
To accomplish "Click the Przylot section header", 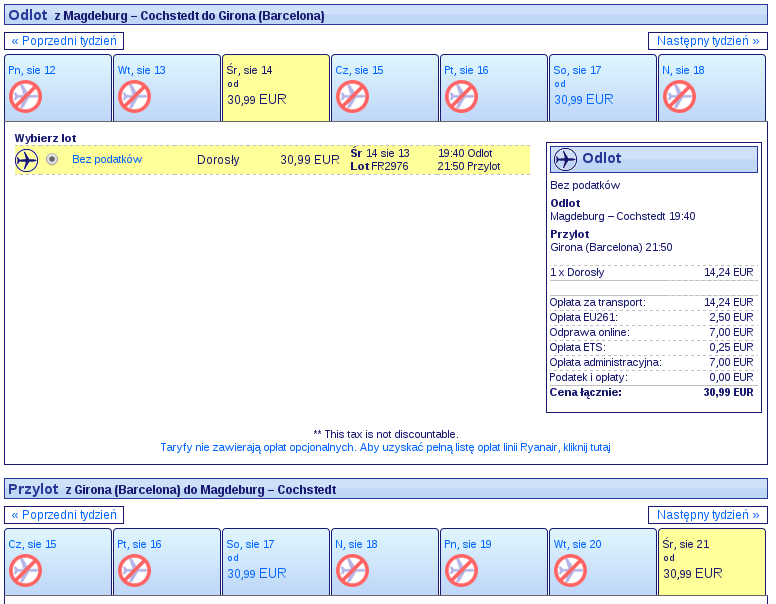I will [x=386, y=489].
